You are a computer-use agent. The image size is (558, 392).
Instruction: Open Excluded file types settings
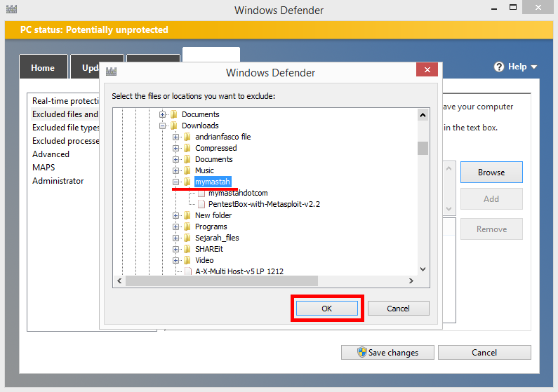coord(65,128)
